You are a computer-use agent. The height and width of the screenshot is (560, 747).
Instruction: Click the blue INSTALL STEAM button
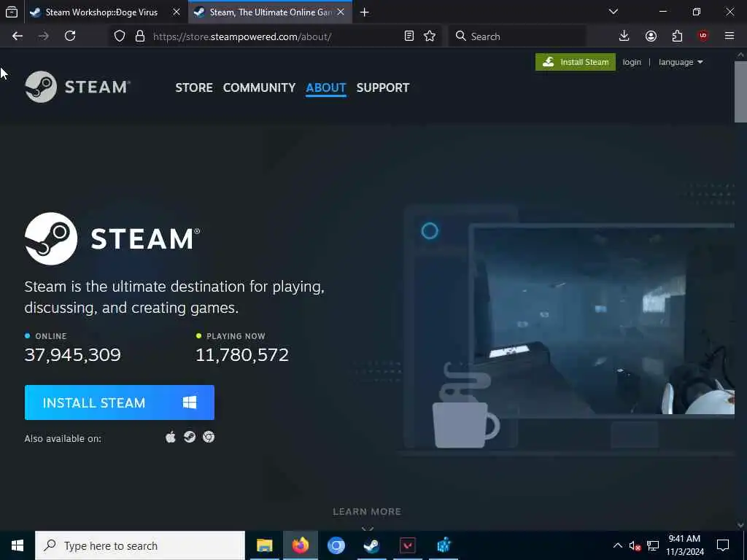point(120,402)
